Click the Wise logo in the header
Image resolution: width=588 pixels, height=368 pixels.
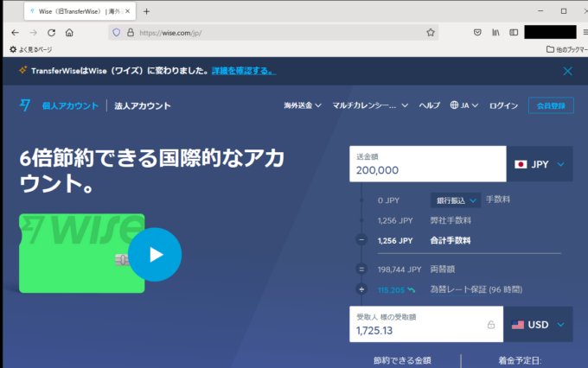click(25, 105)
